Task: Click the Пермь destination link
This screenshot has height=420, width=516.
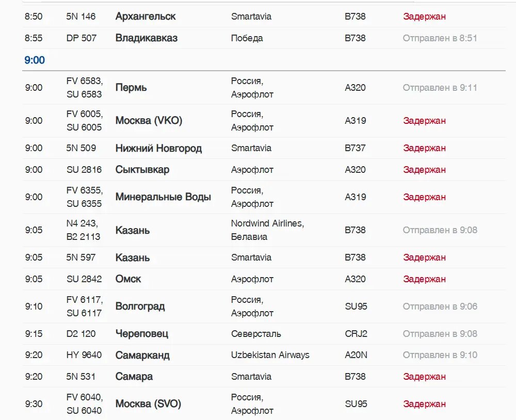Action: pyautogui.click(x=131, y=88)
